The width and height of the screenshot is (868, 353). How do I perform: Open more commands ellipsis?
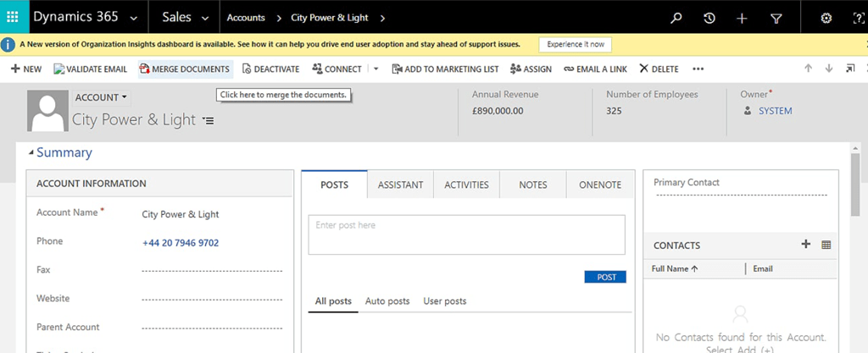(698, 69)
